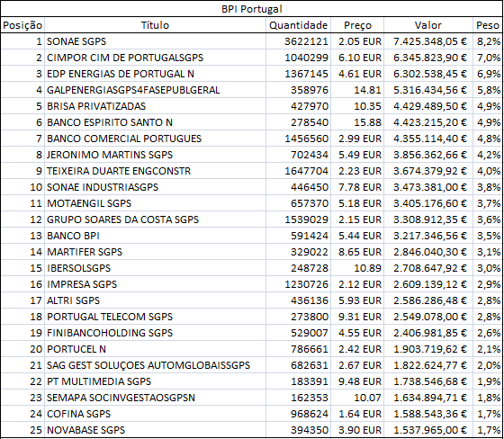Viewport: 504px width, 439px height.
Task: Select BANCO COMERCIAL PORTUGUES cell
Action: [x=155, y=139]
